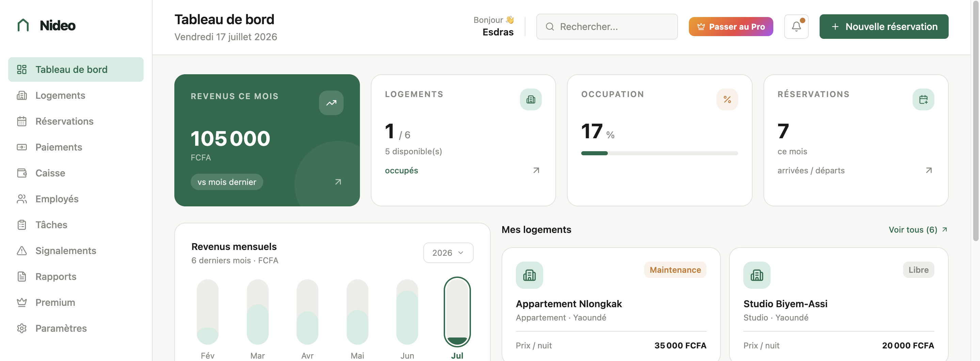Click the Paramètres gear icon
The image size is (980, 361).
[x=22, y=328]
